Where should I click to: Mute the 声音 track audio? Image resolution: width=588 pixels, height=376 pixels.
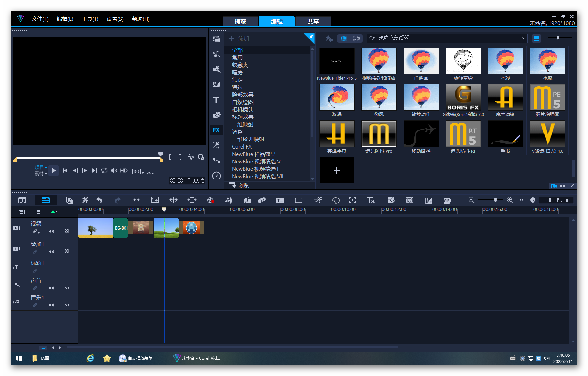pyautogui.click(x=51, y=288)
